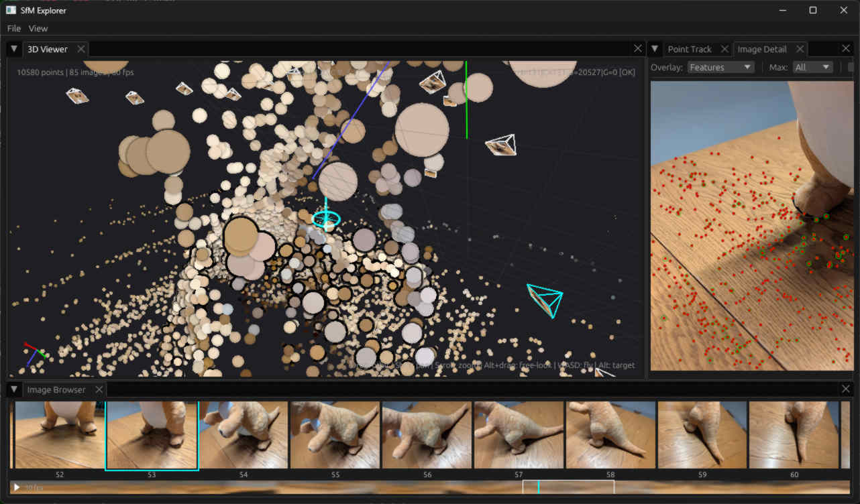The image size is (860, 504).
Task: Expand the Image Browser panel options triangle
Action: point(14,389)
